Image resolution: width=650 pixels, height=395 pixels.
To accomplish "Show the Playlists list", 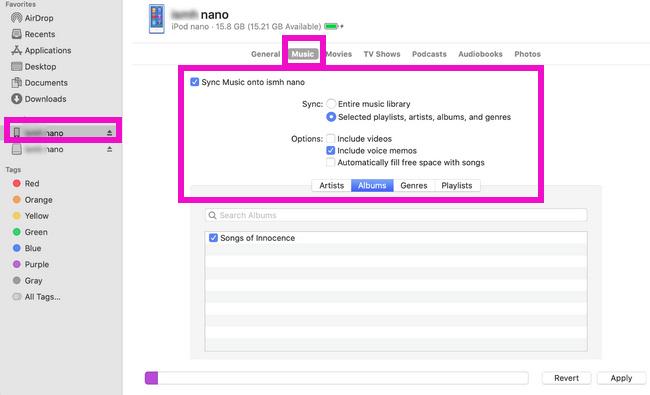I will click(x=457, y=185).
